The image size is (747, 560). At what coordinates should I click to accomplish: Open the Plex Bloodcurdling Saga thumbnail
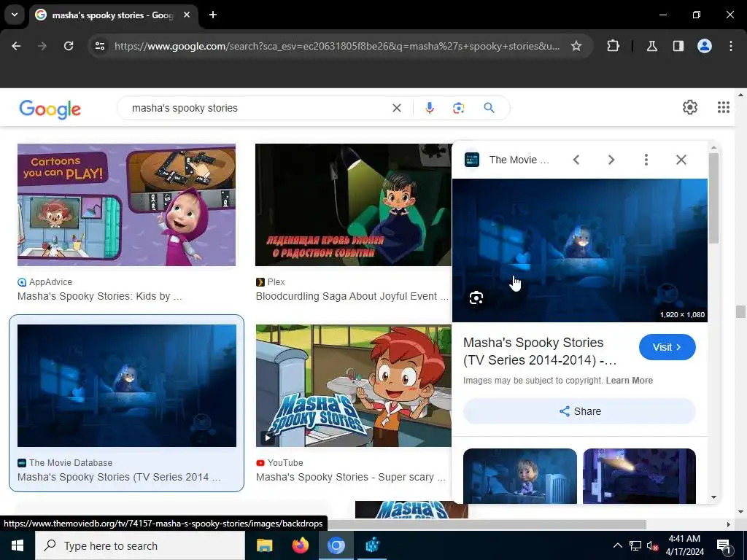point(353,205)
